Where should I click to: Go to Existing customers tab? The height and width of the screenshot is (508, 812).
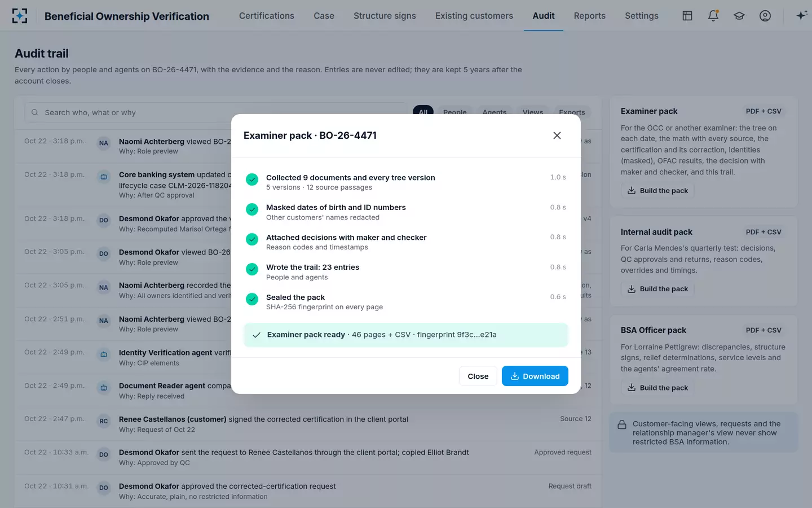click(474, 16)
